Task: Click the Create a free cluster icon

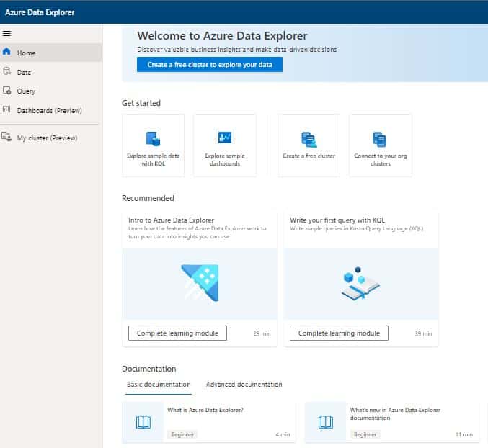Action: tap(309, 140)
